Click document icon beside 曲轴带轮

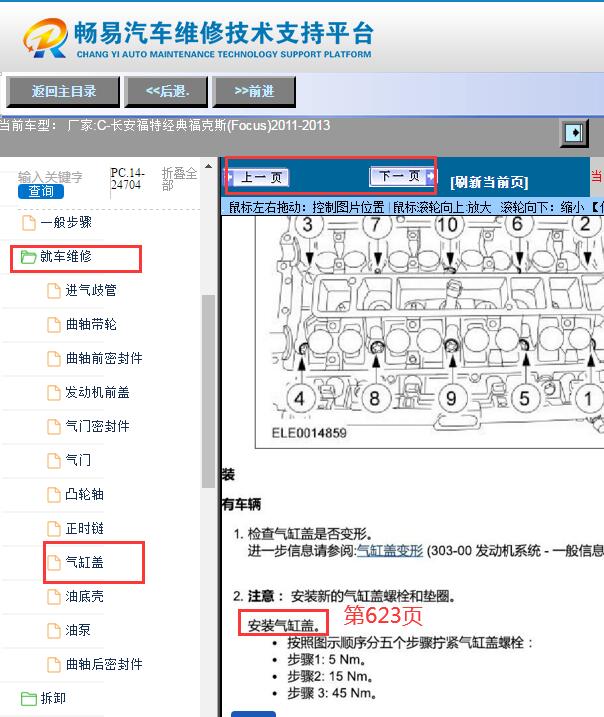[54, 325]
